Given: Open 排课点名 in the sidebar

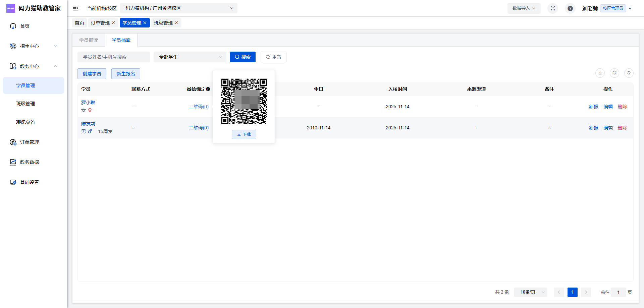Looking at the screenshot, I should [x=25, y=122].
